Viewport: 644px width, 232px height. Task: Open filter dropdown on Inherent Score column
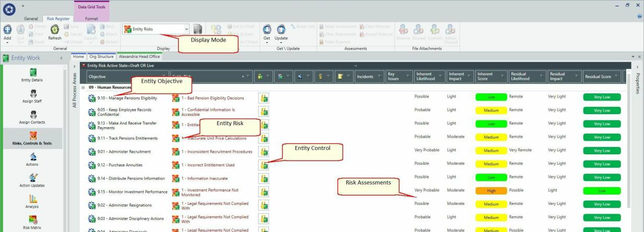(x=502, y=76)
